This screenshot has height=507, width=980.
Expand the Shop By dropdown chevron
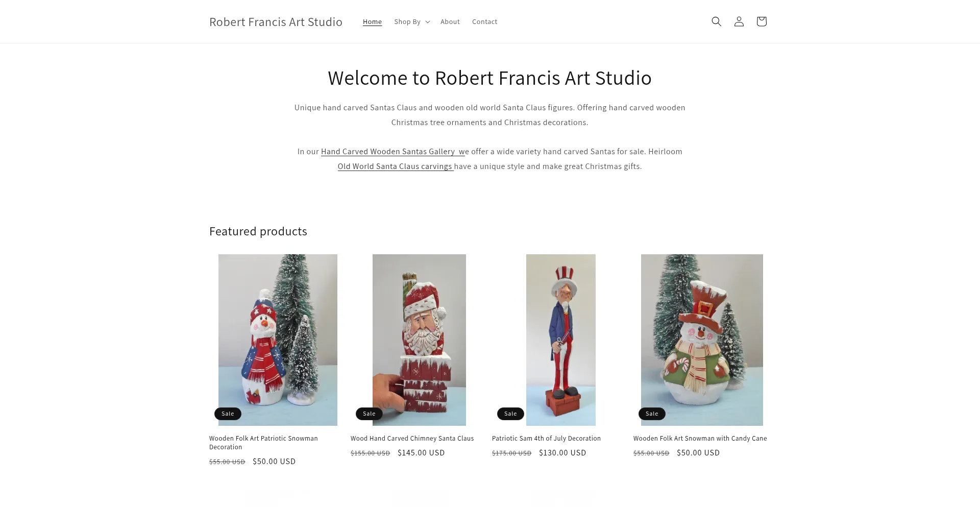(x=428, y=22)
